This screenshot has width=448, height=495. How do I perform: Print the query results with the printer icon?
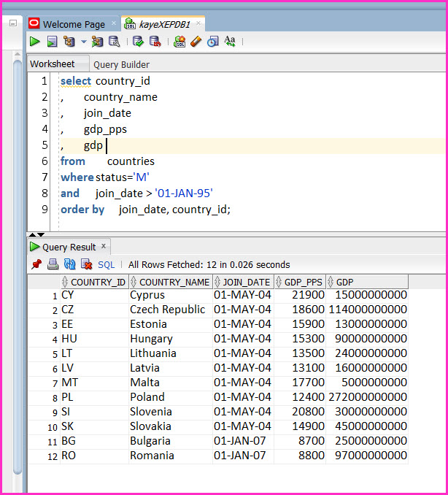[x=53, y=264]
